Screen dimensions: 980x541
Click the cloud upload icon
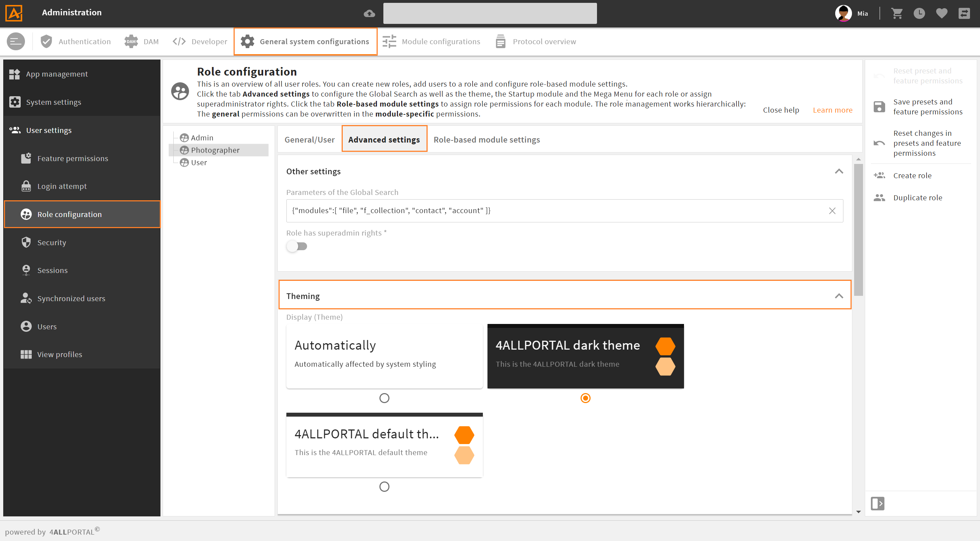click(369, 14)
